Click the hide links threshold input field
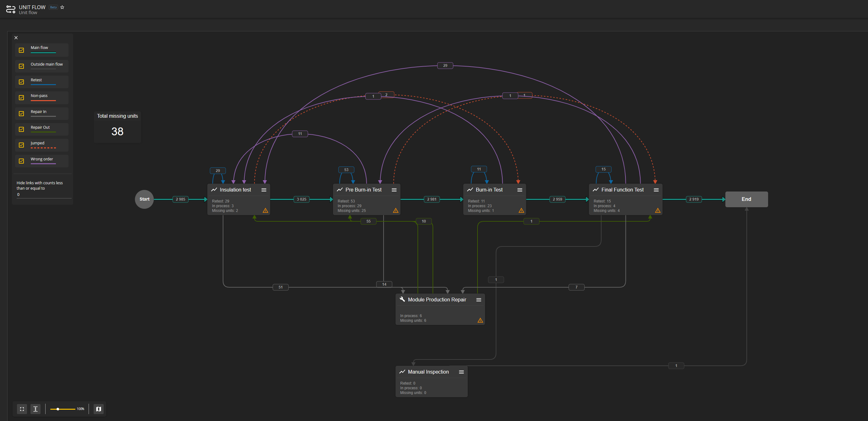 pyautogui.click(x=43, y=195)
